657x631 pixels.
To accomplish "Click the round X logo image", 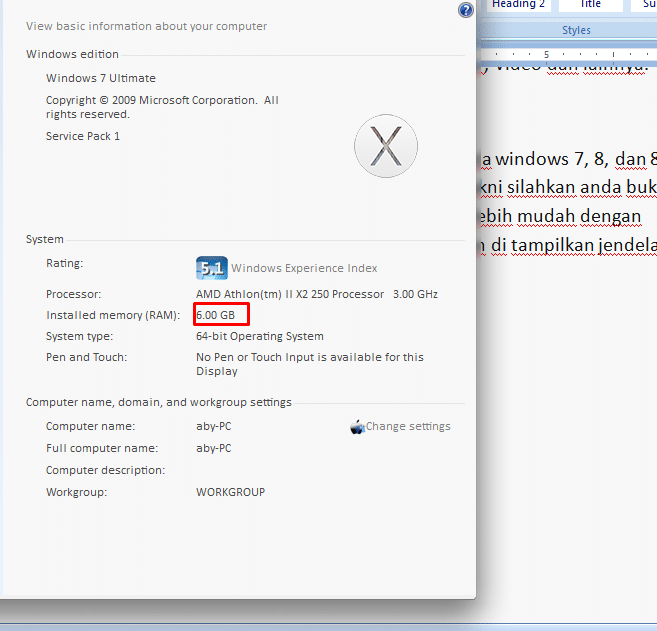I will click(386, 146).
